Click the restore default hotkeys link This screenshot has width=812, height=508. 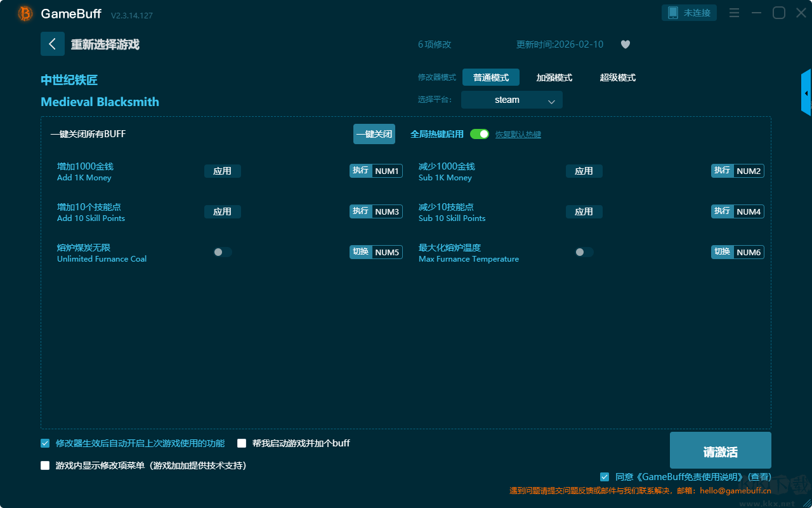coord(518,135)
